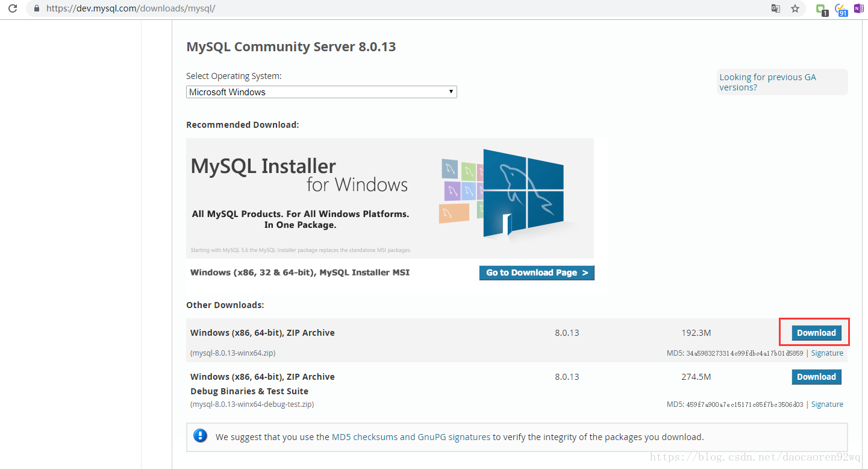Open Signature link for mysql-8.0.13-winx64.zip
The width and height of the screenshot is (868, 469).
827,353
